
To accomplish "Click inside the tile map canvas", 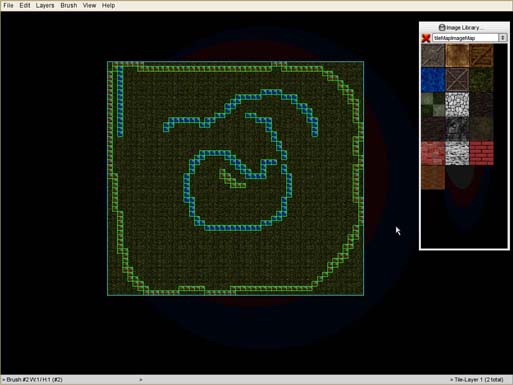I will click(x=235, y=178).
